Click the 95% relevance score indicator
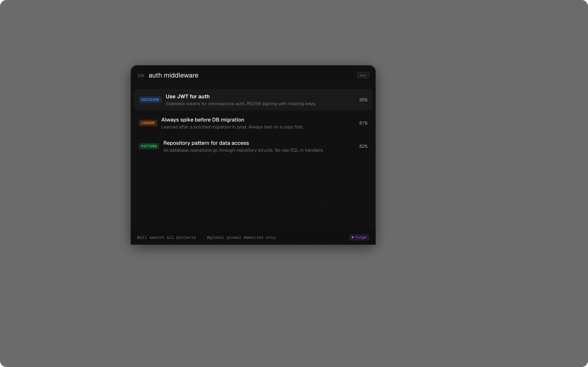The image size is (588, 367). 363,99
